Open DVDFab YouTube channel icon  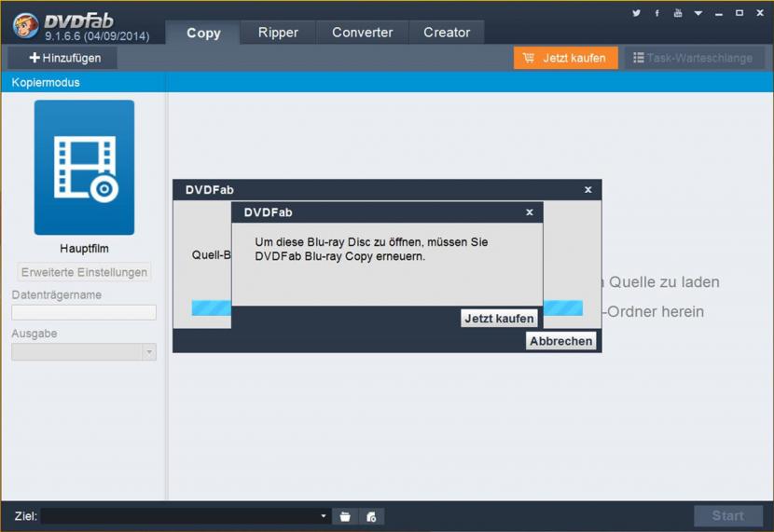point(678,13)
